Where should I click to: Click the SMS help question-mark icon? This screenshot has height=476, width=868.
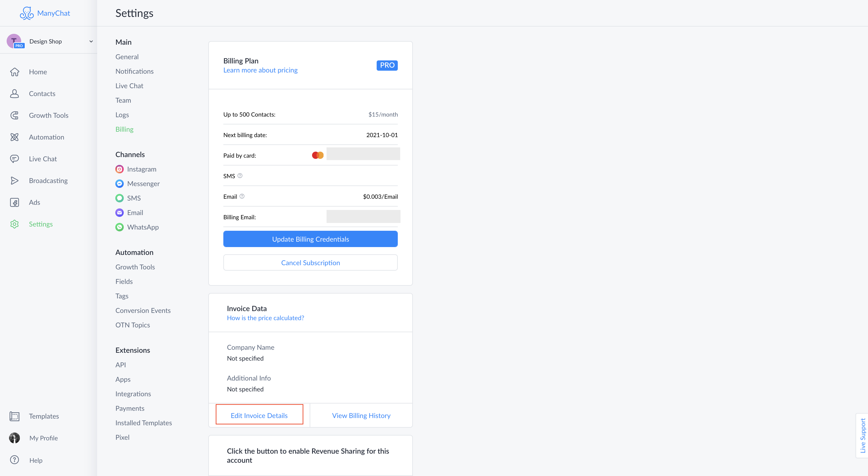pyautogui.click(x=240, y=176)
